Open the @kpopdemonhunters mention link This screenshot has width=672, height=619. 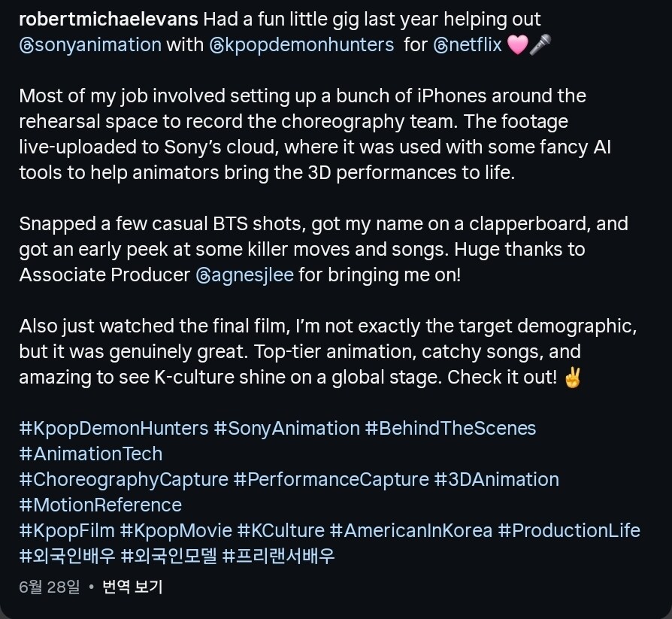[301, 45]
